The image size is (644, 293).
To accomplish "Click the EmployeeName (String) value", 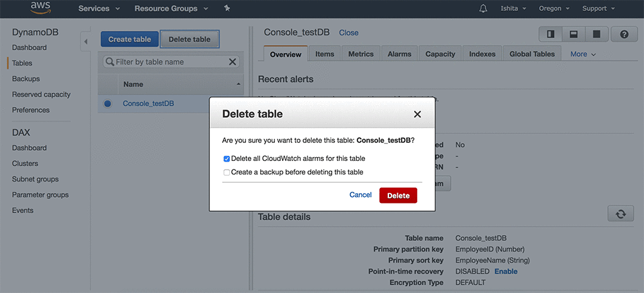I will pos(493,261).
